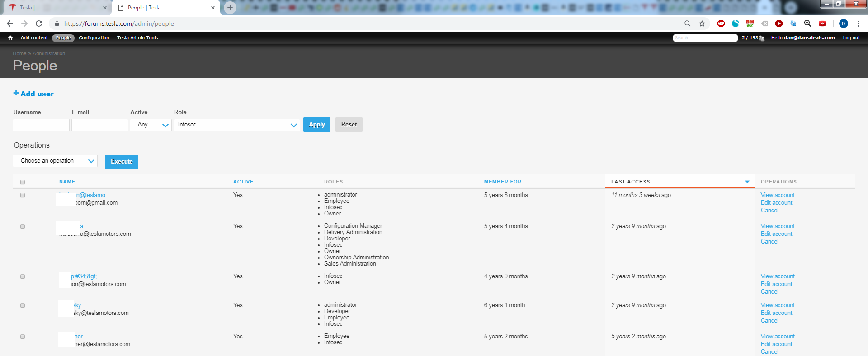
Task: Select the People | Tesla tab
Action: tap(166, 8)
